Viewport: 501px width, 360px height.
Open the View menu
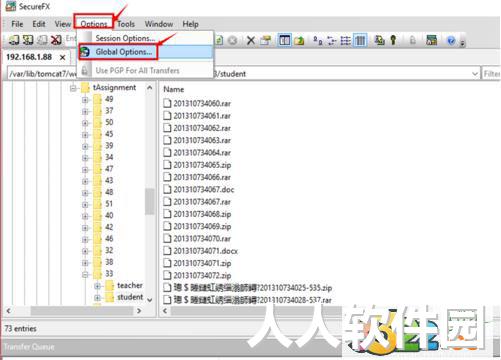pyautogui.click(x=63, y=24)
